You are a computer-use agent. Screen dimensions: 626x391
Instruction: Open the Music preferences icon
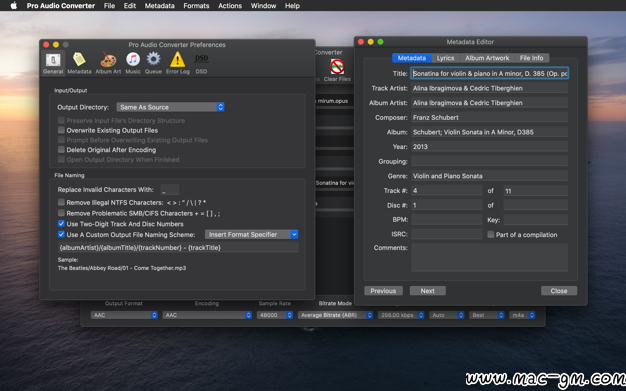pyautogui.click(x=133, y=63)
